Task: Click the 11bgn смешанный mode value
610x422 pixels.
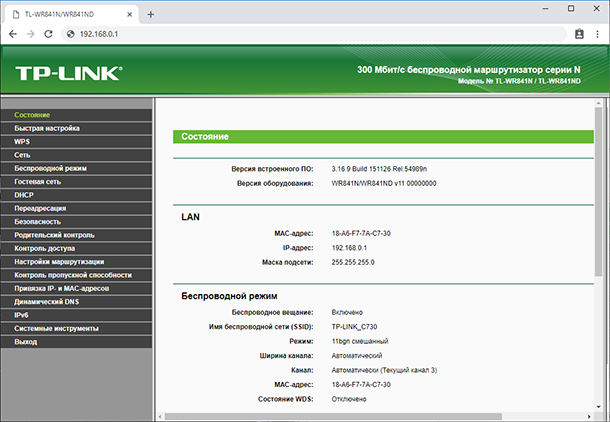Action: [x=360, y=341]
